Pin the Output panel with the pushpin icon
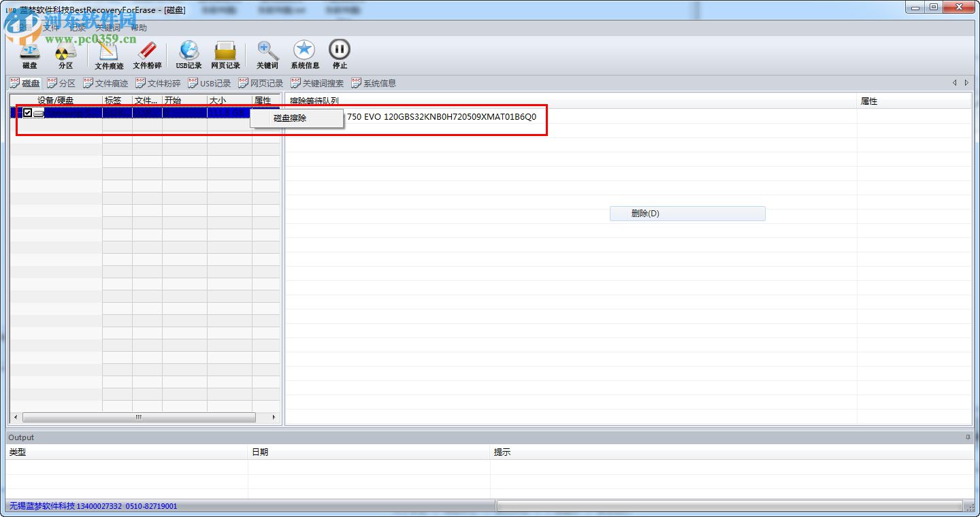Image resolution: width=980 pixels, height=517 pixels. coord(968,437)
